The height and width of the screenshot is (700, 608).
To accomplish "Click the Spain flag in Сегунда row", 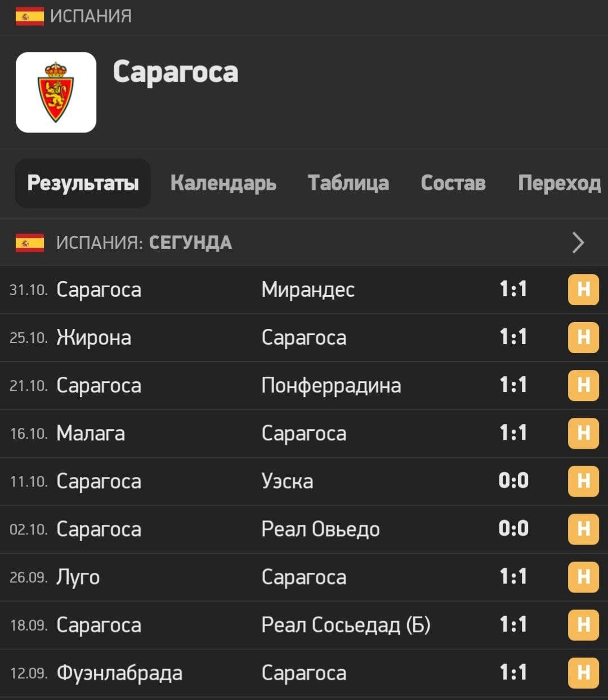I will pos(30,243).
